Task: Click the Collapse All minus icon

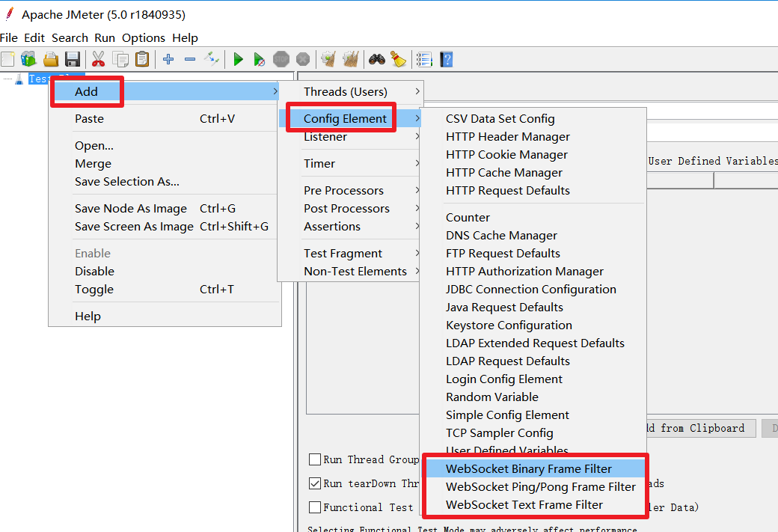Action: [190, 60]
